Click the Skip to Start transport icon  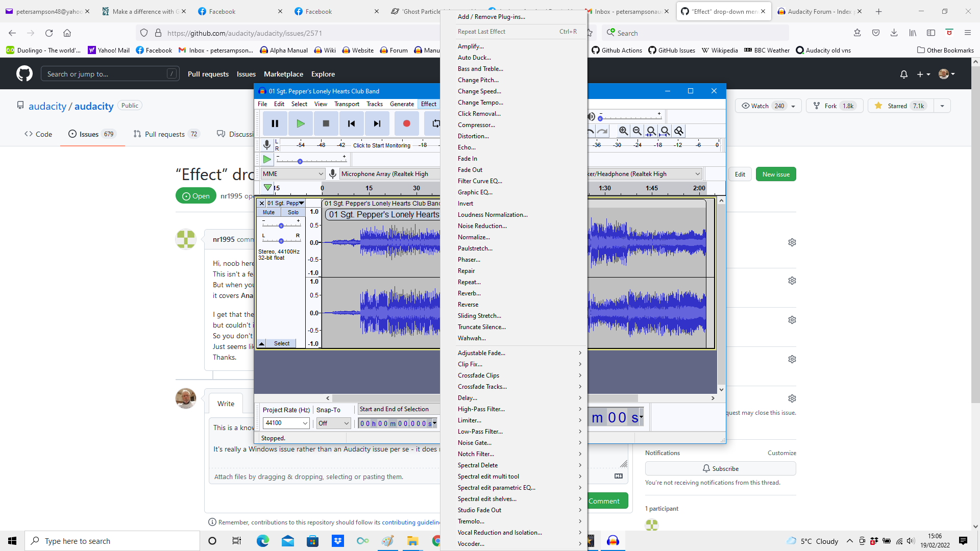[x=351, y=123]
